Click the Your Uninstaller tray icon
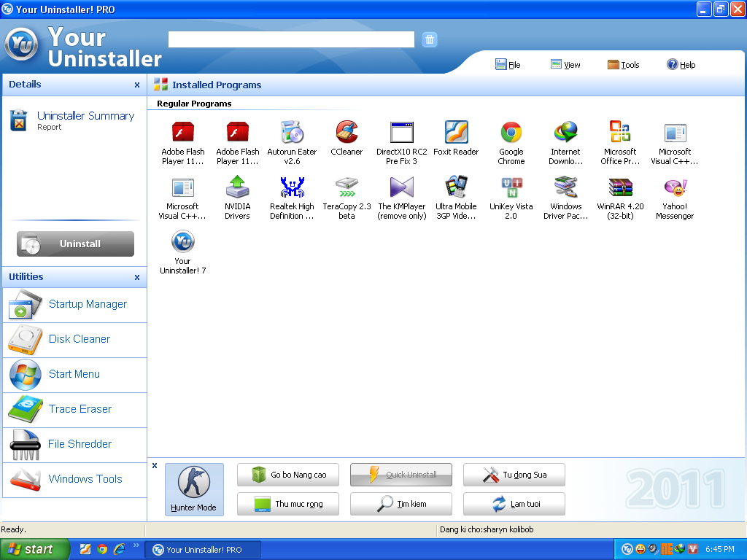The image size is (747, 560). point(627,549)
